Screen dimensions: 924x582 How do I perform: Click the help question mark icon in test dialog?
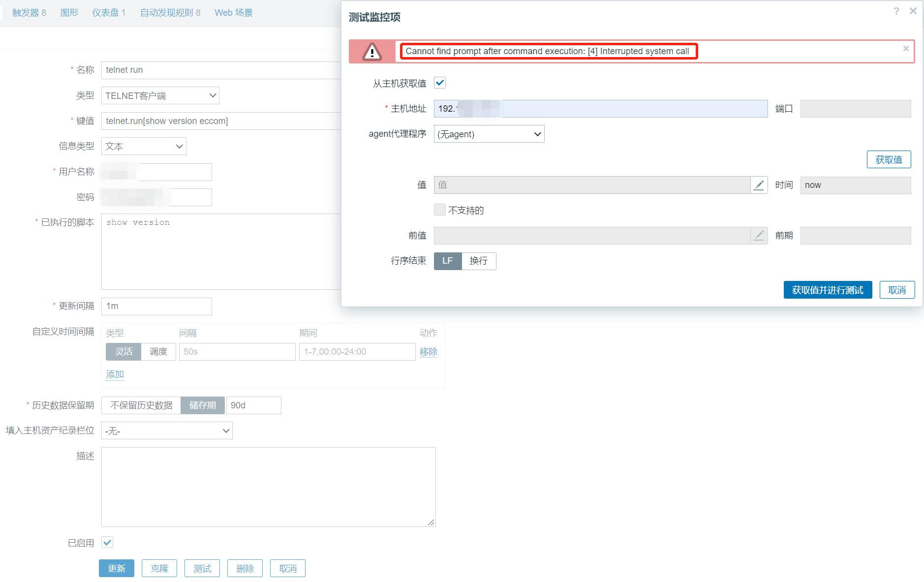(x=896, y=11)
